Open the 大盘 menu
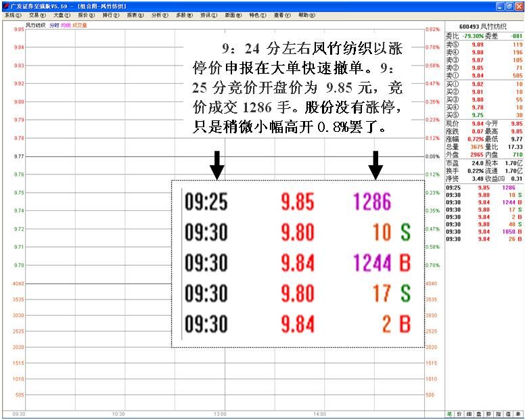 (x=62, y=15)
